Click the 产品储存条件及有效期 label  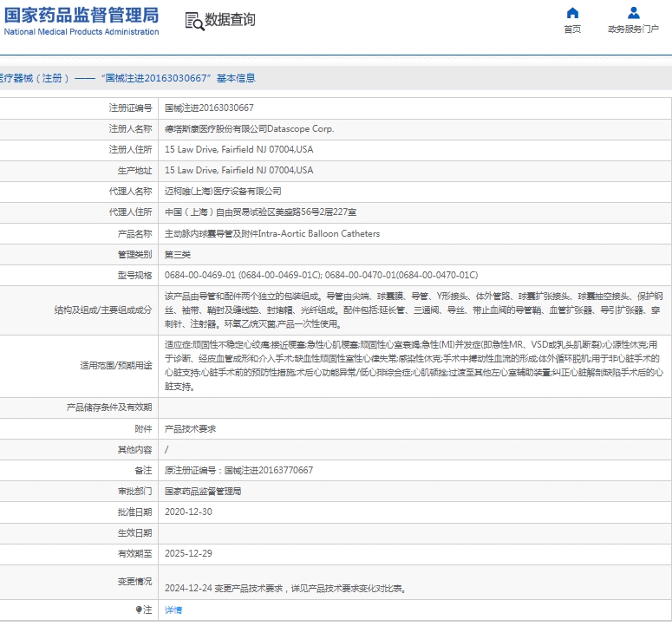click(109, 408)
